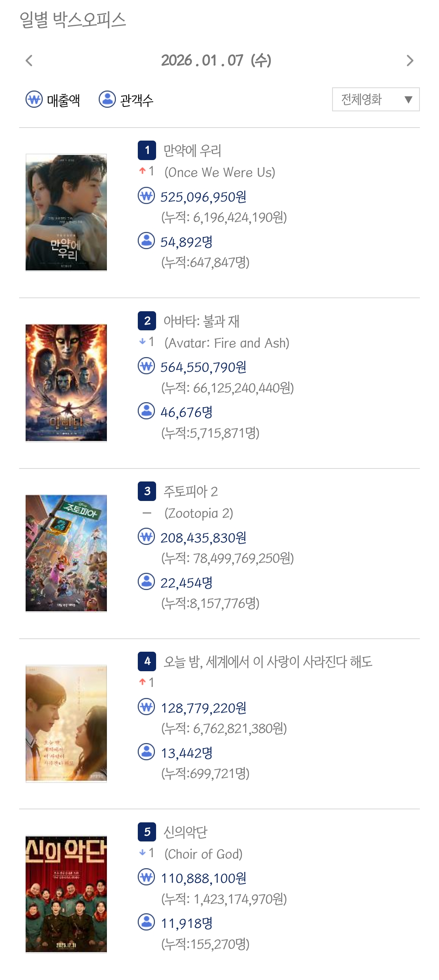Click the Avatar movie poster thumbnail
The image size is (439, 980).
coord(66,382)
